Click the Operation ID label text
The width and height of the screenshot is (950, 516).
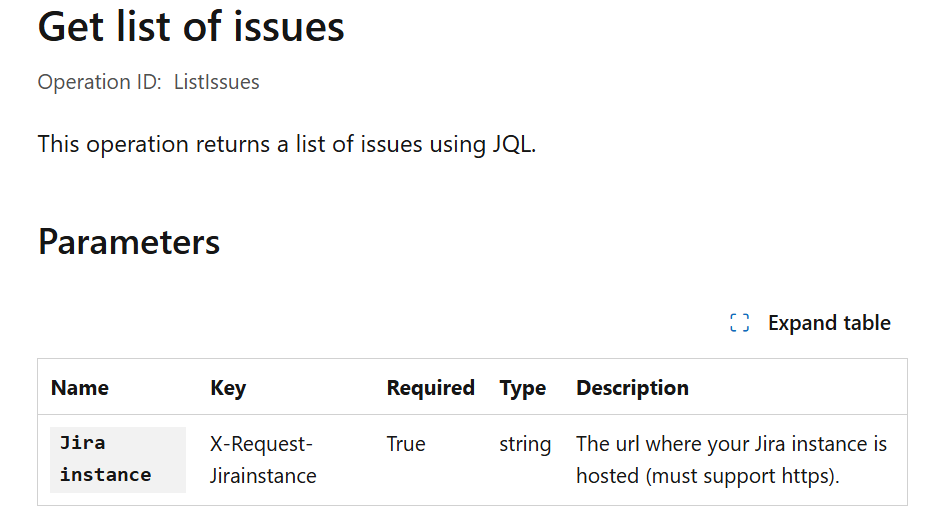point(99,82)
